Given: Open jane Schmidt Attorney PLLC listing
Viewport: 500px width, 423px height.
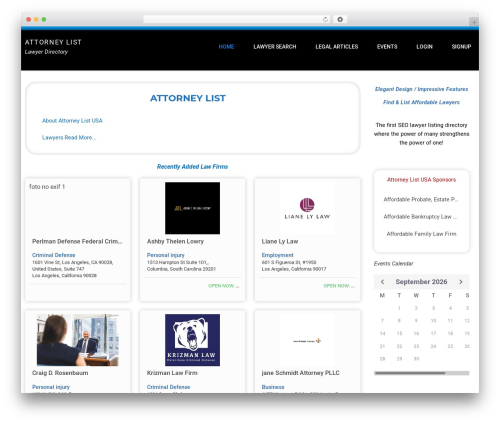Looking at the screenshot, I should 300,373.
